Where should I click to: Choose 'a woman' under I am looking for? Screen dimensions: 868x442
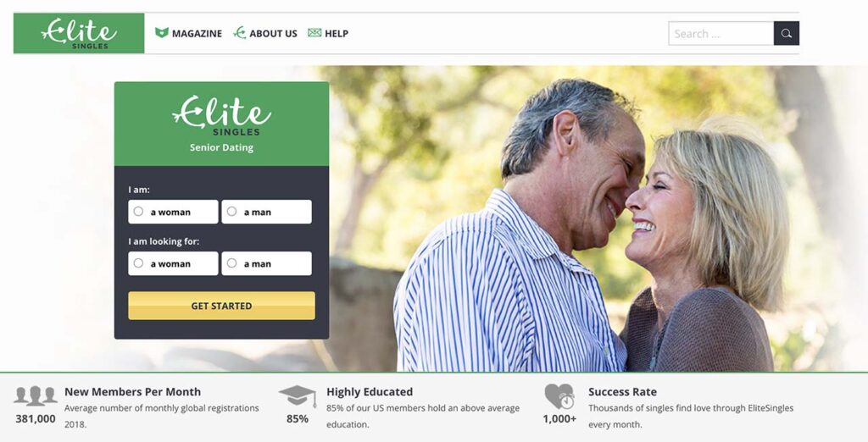[x=173, y=264]
